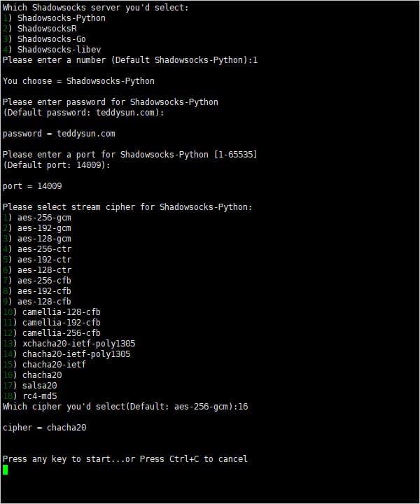Click the ShadowsocksR server option line
Screen dimensions: 420x504
pos(42,29)
